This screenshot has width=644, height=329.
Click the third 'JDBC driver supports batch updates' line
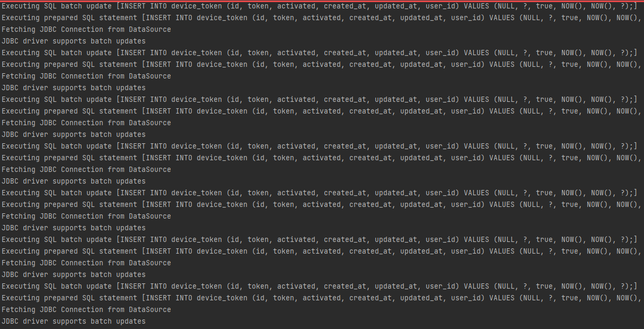tap(74, 134)
